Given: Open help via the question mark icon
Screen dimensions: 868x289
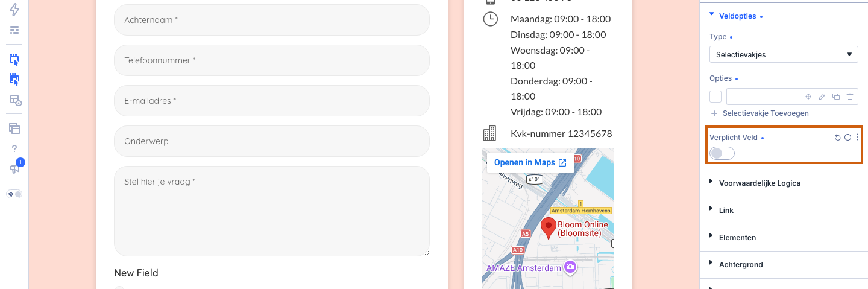Looking at the screenshot, I should (x=14, y=148).
